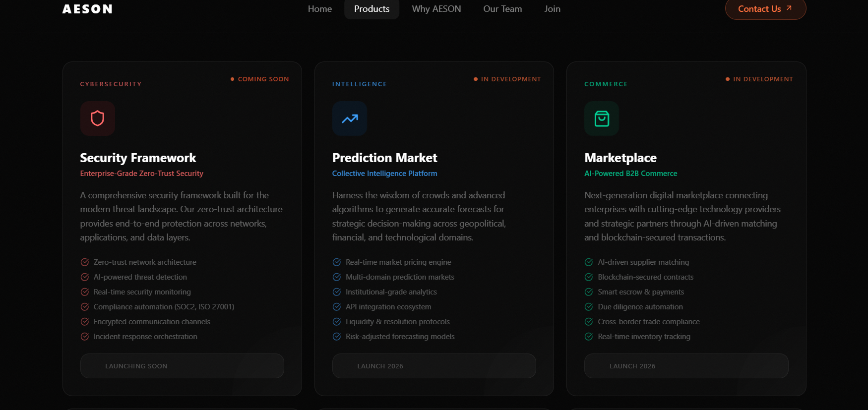
Task: Click the green shopping bag Marketplace icon
Action: pyautogui.click(x=602, y=118)
